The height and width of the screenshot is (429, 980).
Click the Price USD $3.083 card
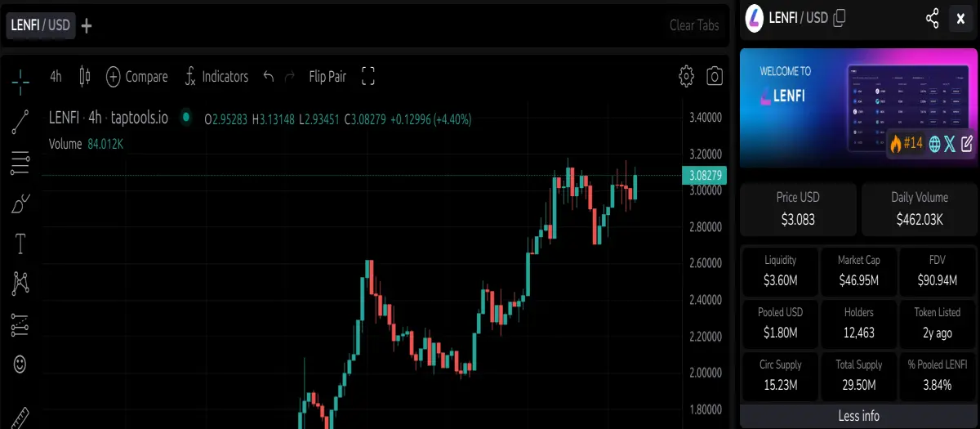798,209
